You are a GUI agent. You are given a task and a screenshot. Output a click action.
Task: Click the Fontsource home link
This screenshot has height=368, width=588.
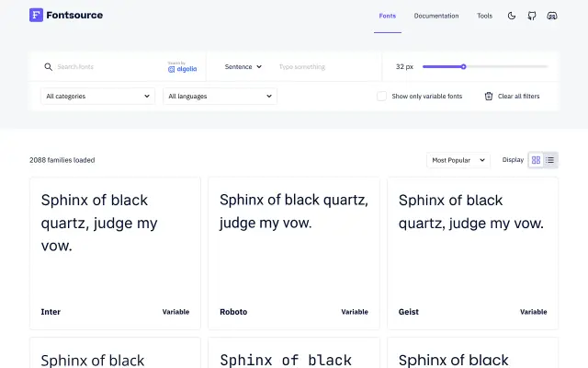coord(66,15)
